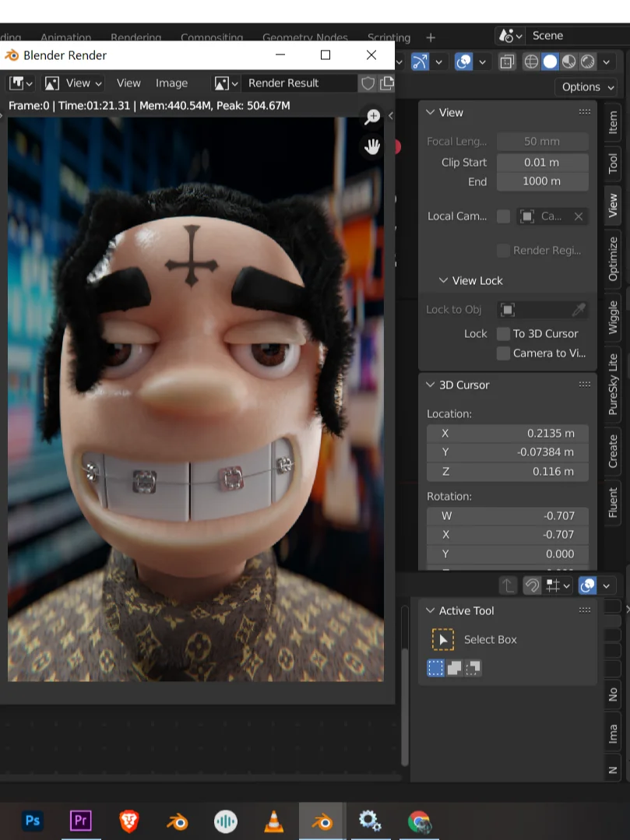Switch to the Compositing workspace tab
This screenshot has height=840, width=630.
click(212, 37)
